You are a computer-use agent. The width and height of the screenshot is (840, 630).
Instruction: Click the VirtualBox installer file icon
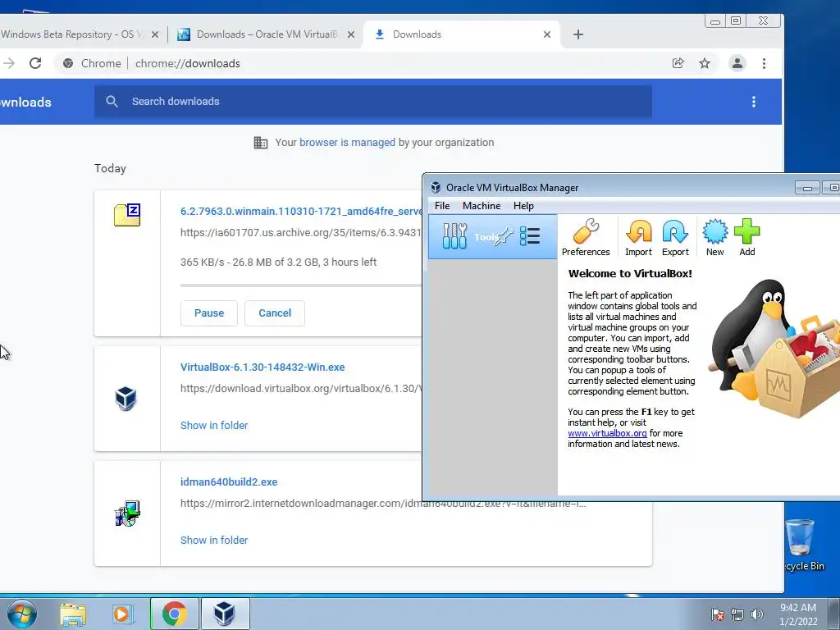[x=126, y=399]
